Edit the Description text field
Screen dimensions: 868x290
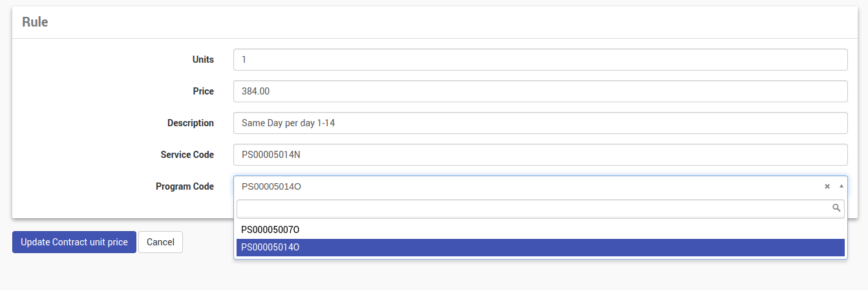coord(540,123)
